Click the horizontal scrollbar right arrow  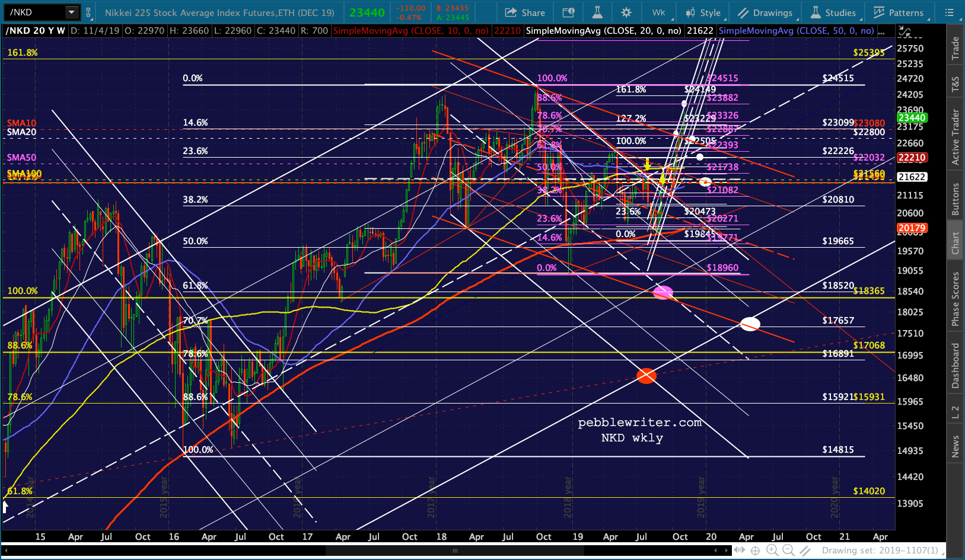coord(727,551)
